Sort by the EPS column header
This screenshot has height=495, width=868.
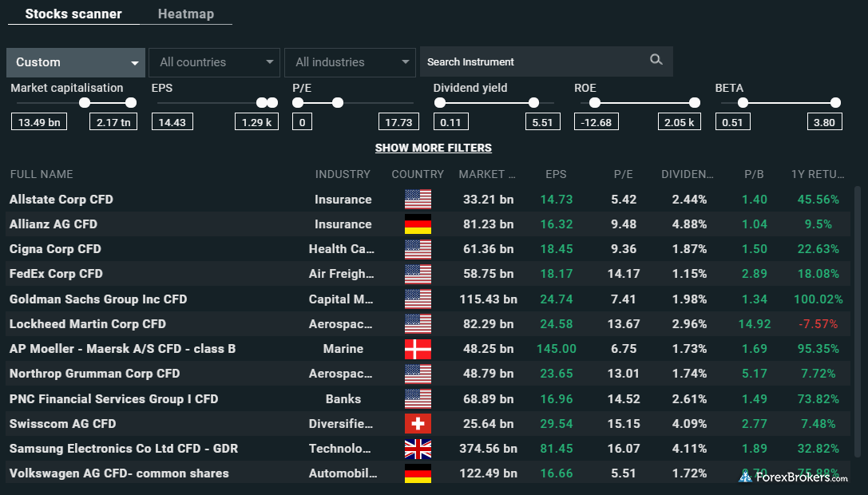[556, 174]
